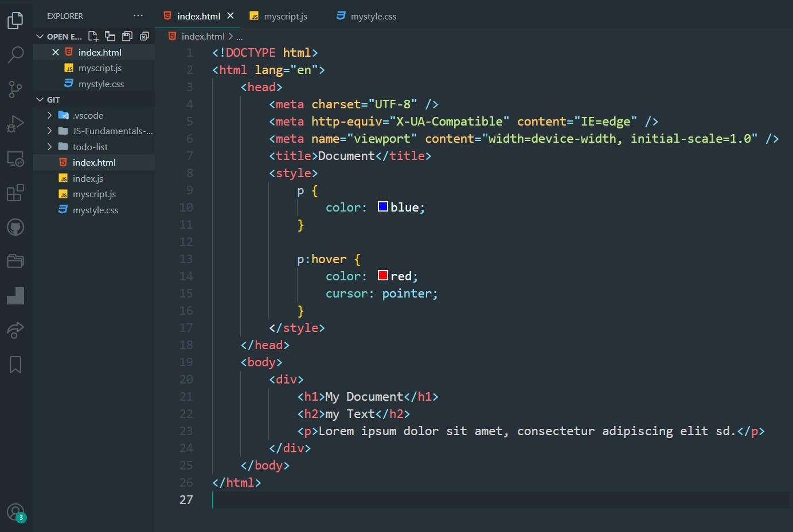
Task: Open the Run and Debug view
Action: [15, 124]
